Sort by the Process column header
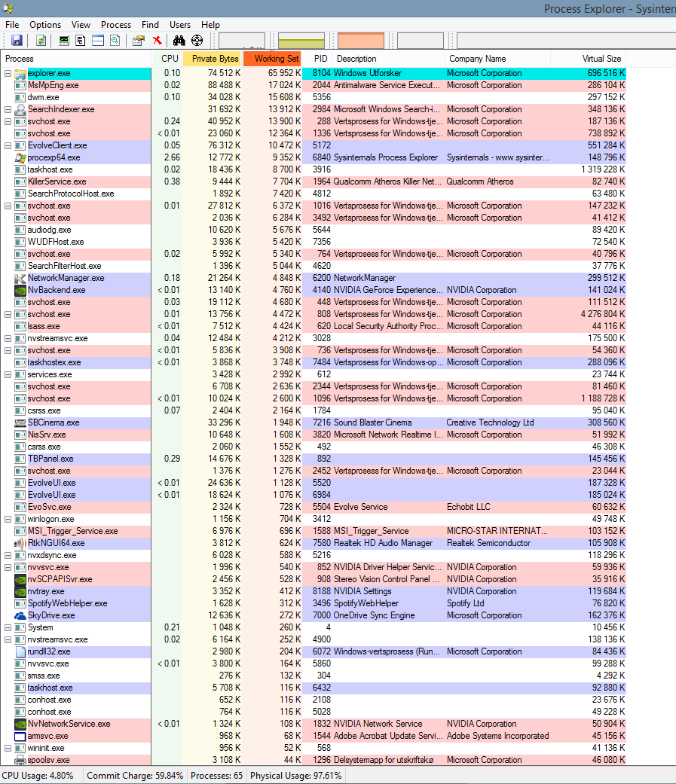This screenshot has height=784, width=676. (x=76, y=59)
